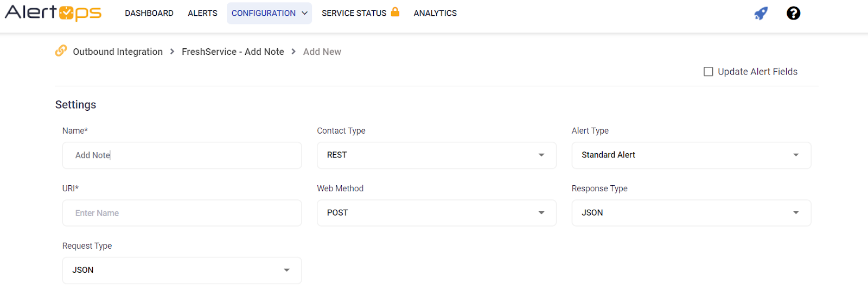This screenshot has width=868, height=289.
Task: Open the Contact Type dropdown
Action: (x=436, y=155)
